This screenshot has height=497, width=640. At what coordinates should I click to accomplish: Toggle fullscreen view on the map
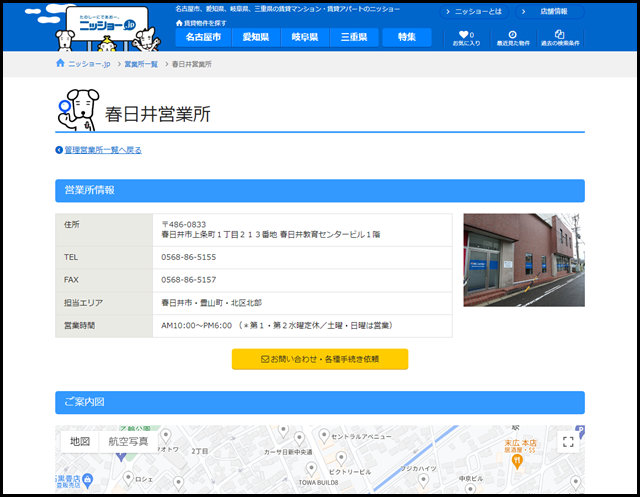(567, 442)
